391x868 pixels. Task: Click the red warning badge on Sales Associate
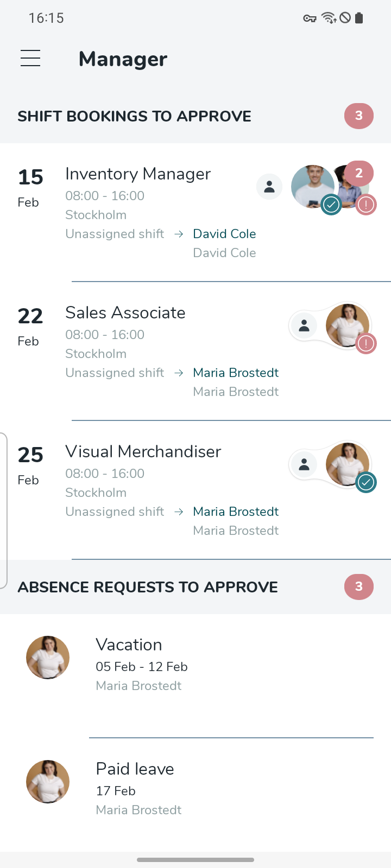point(367,343)
